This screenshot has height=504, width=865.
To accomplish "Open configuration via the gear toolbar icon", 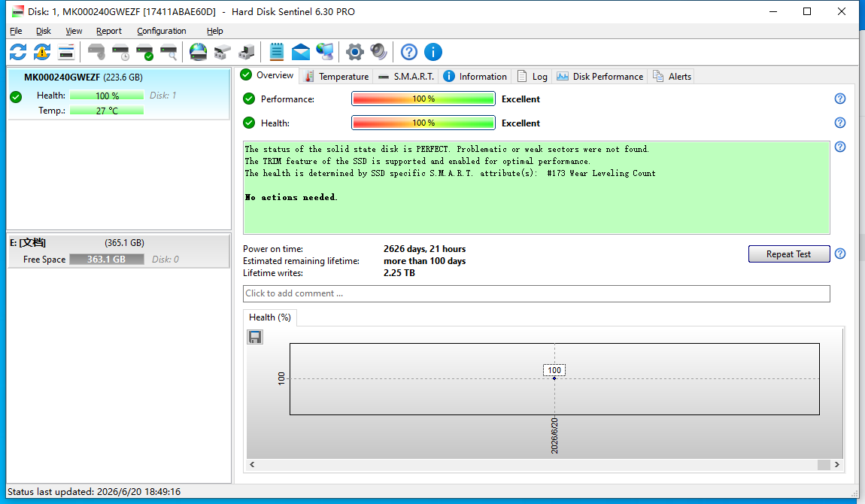I will 355,53.
